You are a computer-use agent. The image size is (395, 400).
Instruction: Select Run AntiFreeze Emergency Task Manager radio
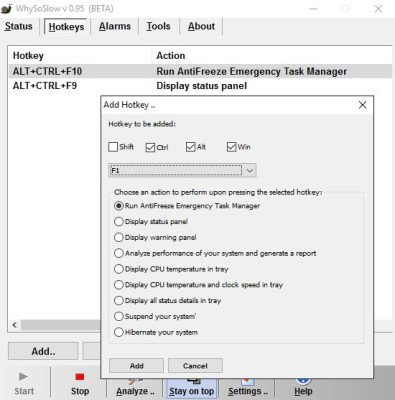[119, 206]
